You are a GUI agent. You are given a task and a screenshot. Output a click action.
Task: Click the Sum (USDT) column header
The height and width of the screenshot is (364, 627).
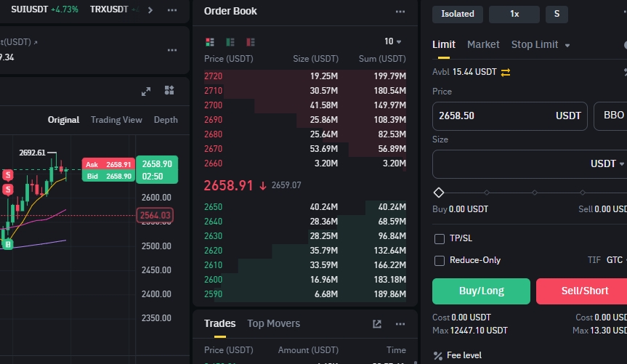pos(382,59)
